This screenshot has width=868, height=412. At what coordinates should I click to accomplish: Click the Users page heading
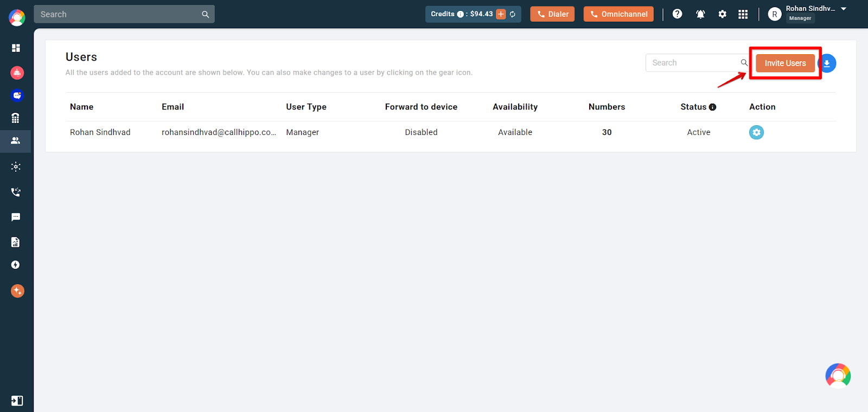81,57
